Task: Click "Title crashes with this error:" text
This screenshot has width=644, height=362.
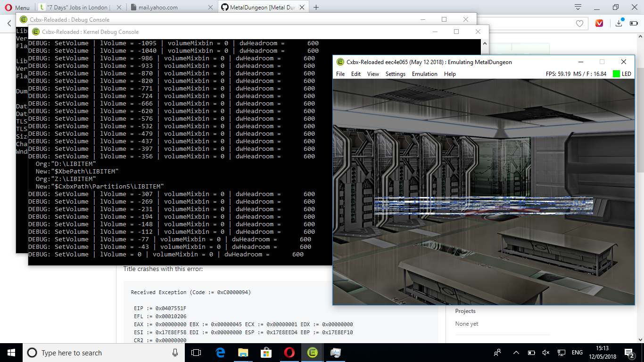Action: (163, 269)
